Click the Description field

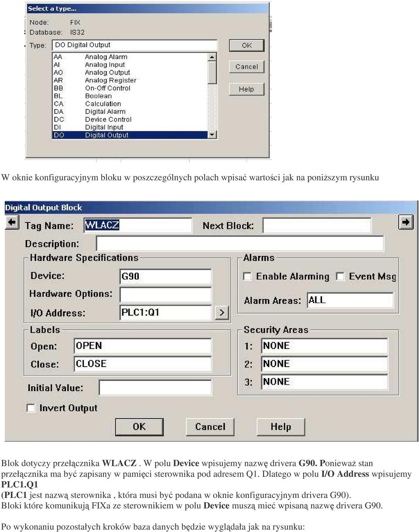pos(240,244)
